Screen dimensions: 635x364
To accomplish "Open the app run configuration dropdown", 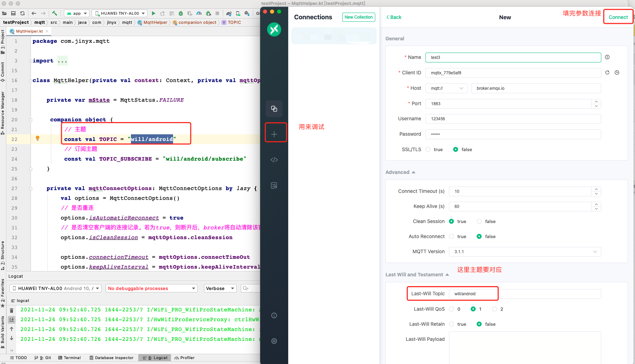I will (77, 13).
